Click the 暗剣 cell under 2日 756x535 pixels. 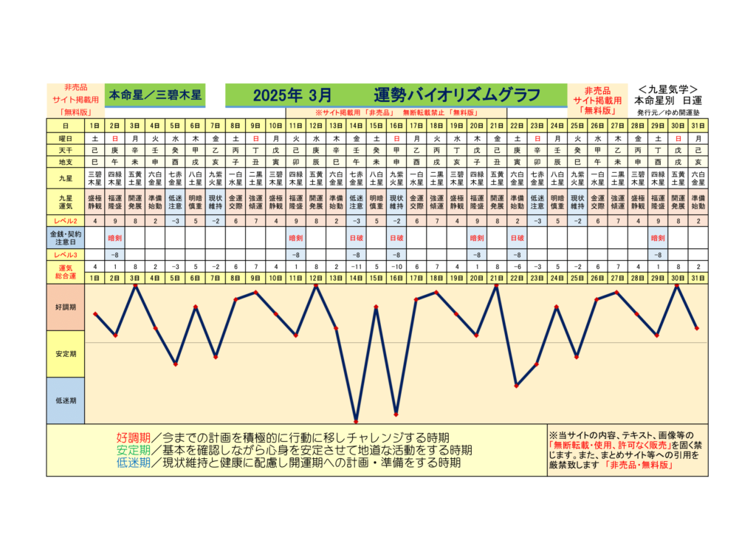pyautogui.click(x=114, y=238)
